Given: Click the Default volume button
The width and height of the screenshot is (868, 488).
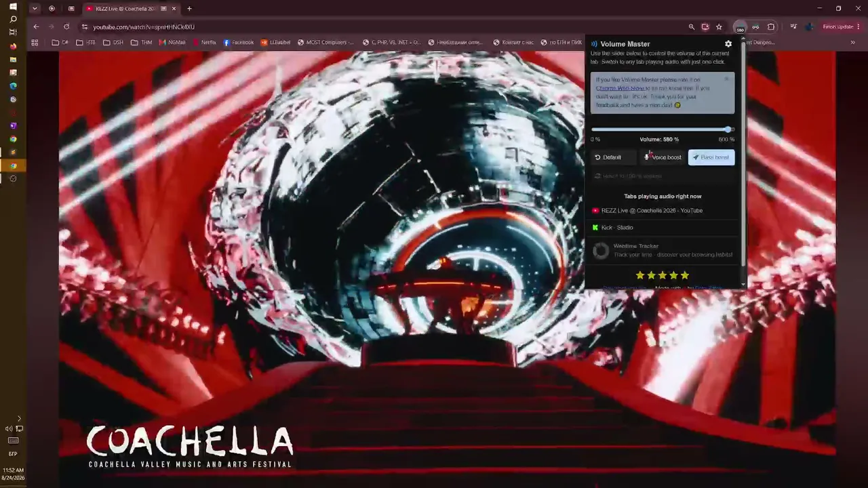Looking at the screenshot, I should 613,157.
